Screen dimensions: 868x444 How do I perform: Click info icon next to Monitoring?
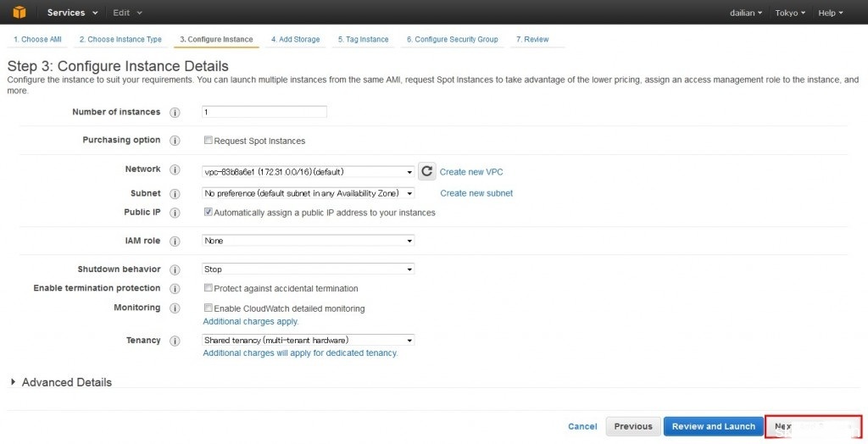click(x=175, y=308)
